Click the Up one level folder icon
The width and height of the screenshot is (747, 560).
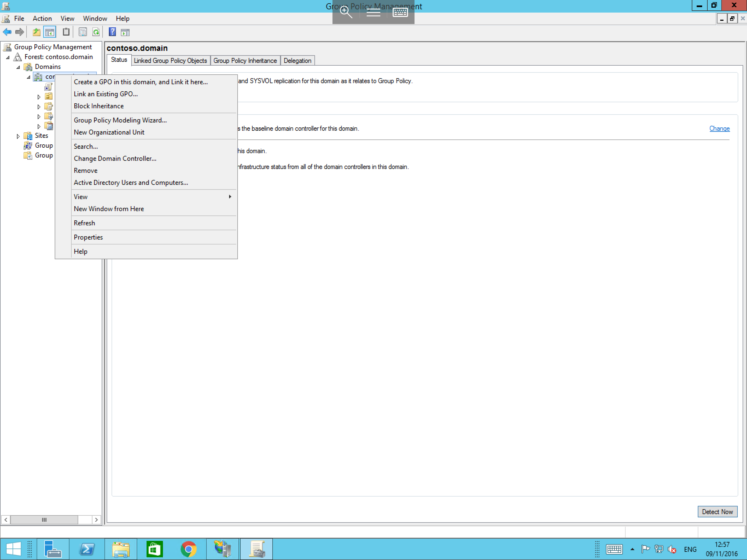pos(36,32)
